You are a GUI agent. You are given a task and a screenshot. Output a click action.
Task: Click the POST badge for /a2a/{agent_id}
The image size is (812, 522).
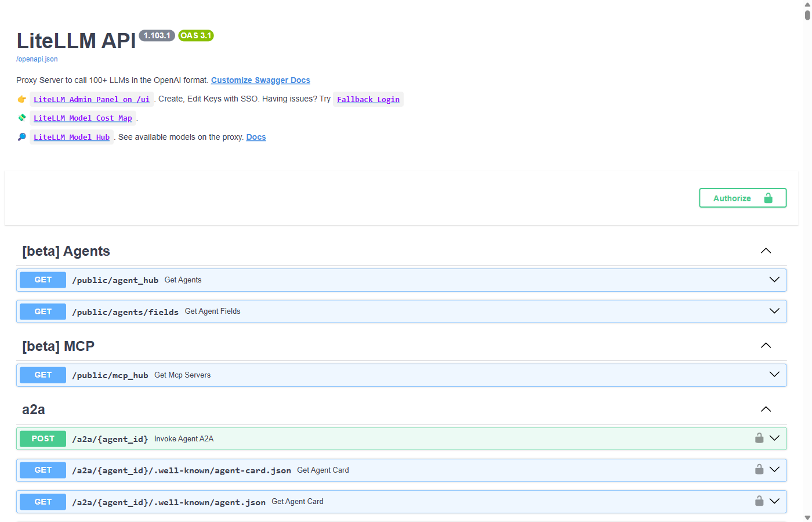[43, 438]
